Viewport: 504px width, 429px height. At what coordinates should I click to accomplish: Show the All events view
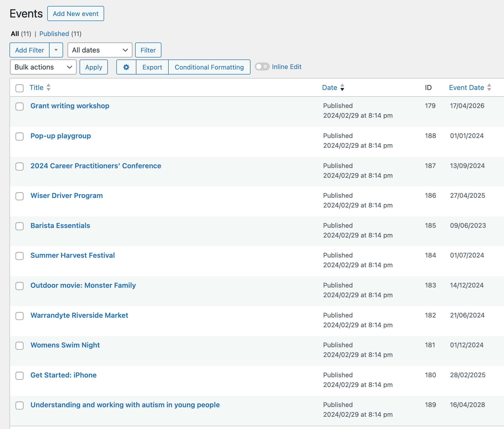click(15, 34)
